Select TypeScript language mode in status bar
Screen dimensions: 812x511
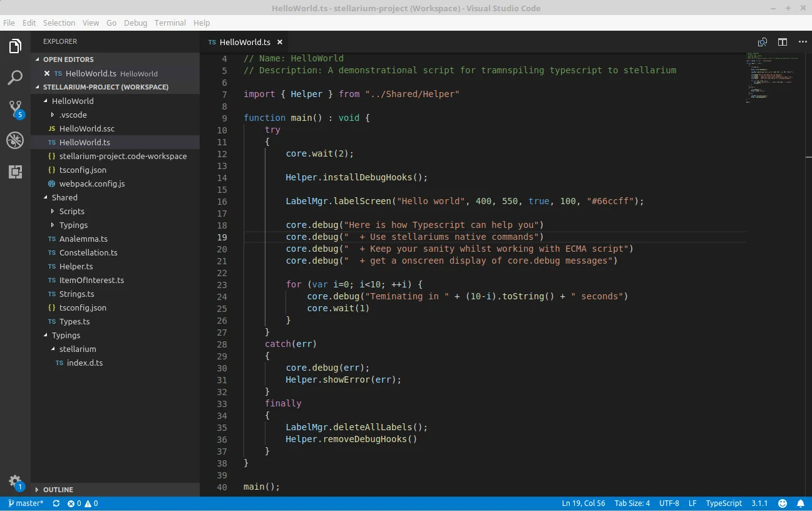click(x=724, y=503)
